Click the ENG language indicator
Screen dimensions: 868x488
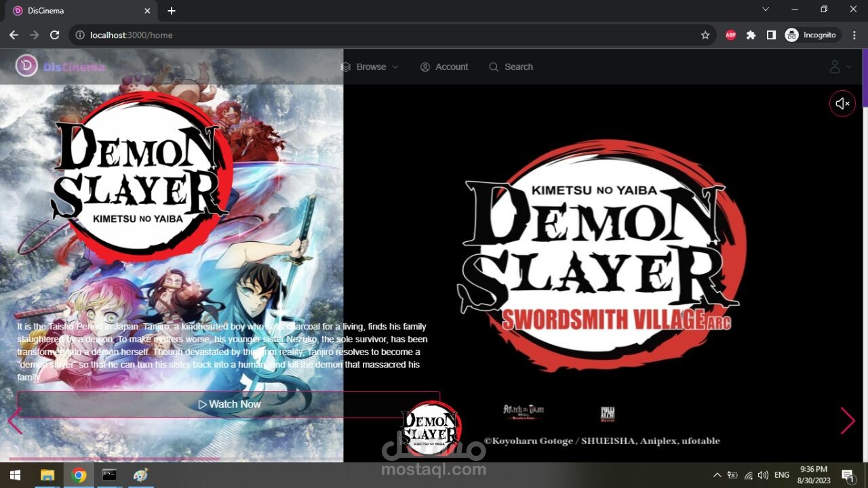click(782, 475)
